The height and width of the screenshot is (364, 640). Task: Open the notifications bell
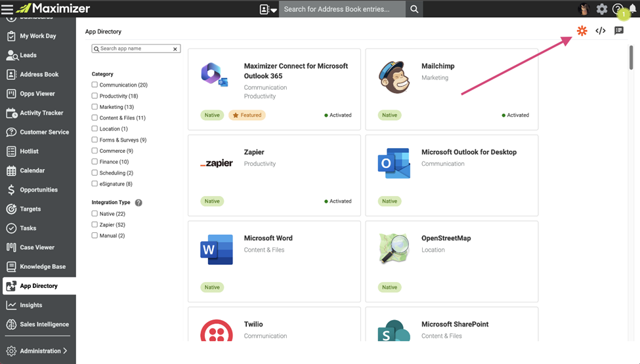coord(633,9)
